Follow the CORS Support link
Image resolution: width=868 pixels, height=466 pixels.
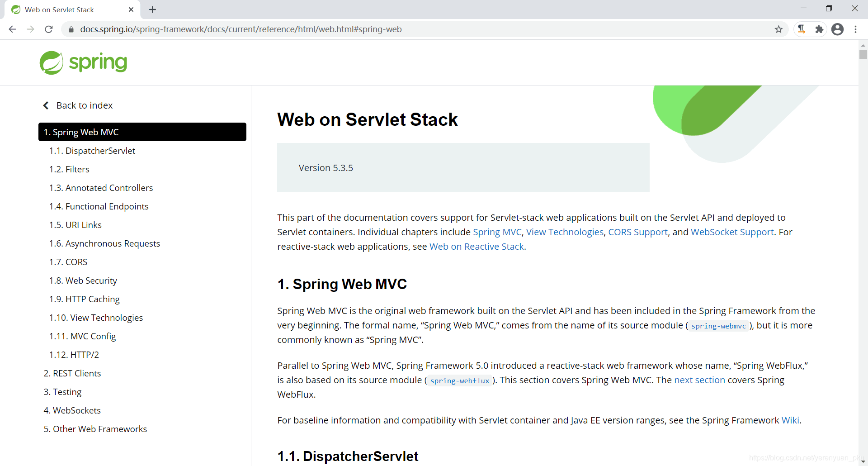point(638,232)
